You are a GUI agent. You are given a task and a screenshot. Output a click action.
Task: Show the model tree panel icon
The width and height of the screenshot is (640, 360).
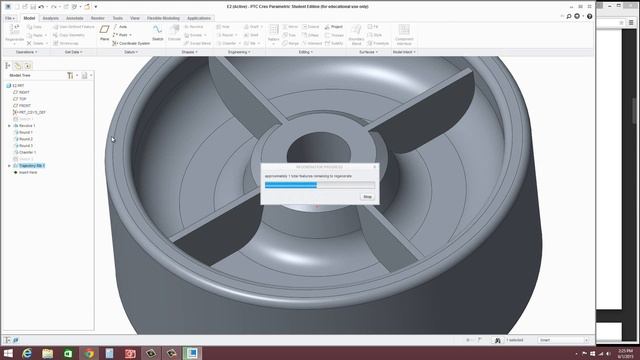point(8,66)
